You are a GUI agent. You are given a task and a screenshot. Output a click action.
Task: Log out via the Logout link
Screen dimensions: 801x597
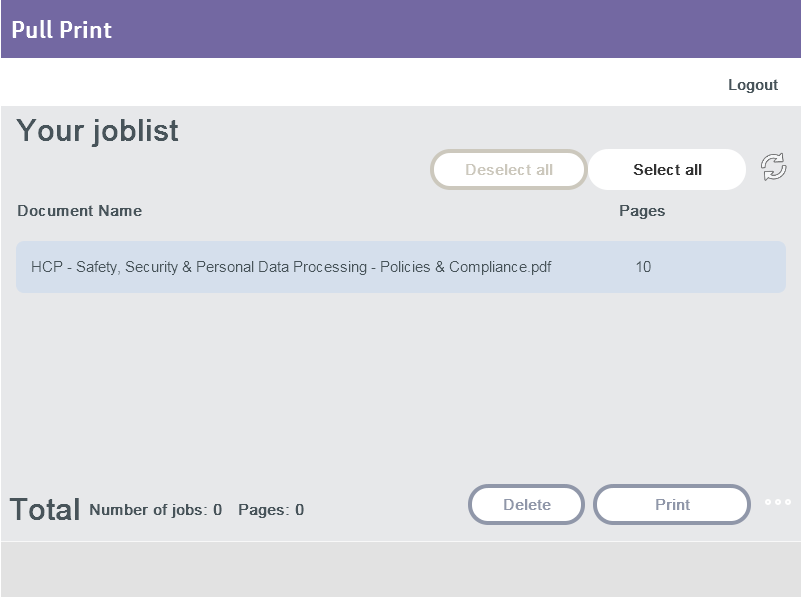[x=752, y=85]
